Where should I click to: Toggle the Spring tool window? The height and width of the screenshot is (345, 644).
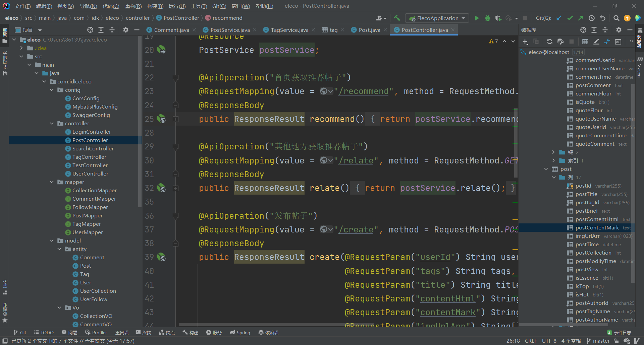[240, 332]
